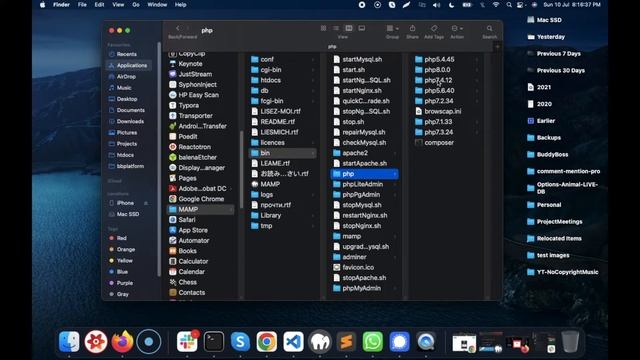
Task: Click the Search icon in Finder
Action: click(x=489, y=28)
